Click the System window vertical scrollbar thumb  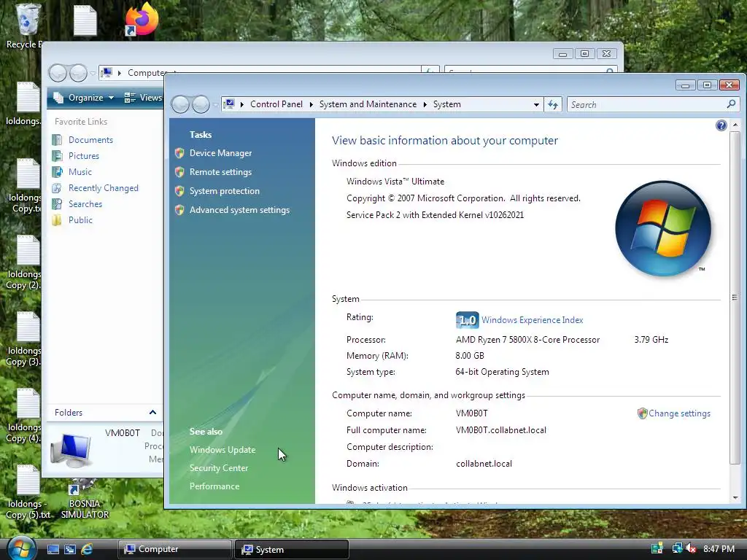tap(735, 297)
